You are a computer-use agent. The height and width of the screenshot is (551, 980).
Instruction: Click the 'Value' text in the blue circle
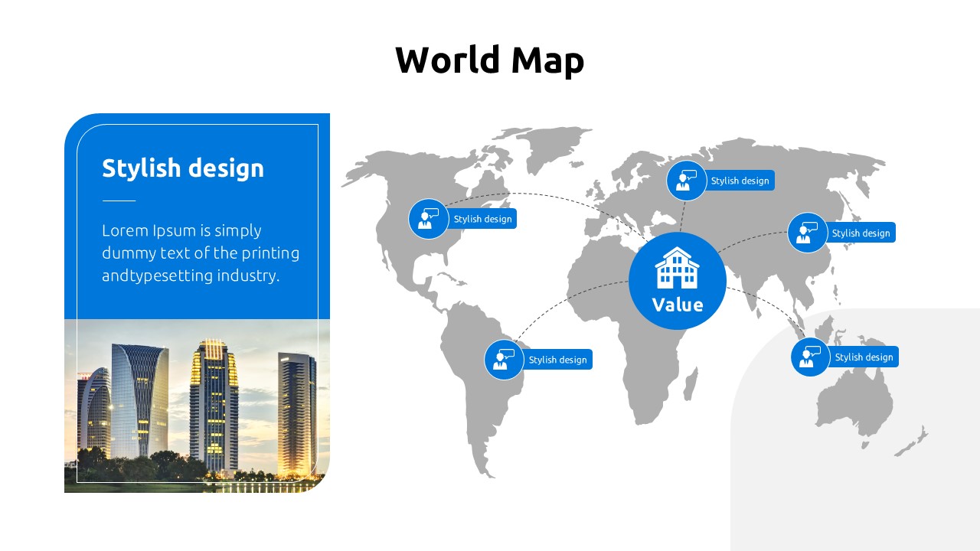[677, 305]
